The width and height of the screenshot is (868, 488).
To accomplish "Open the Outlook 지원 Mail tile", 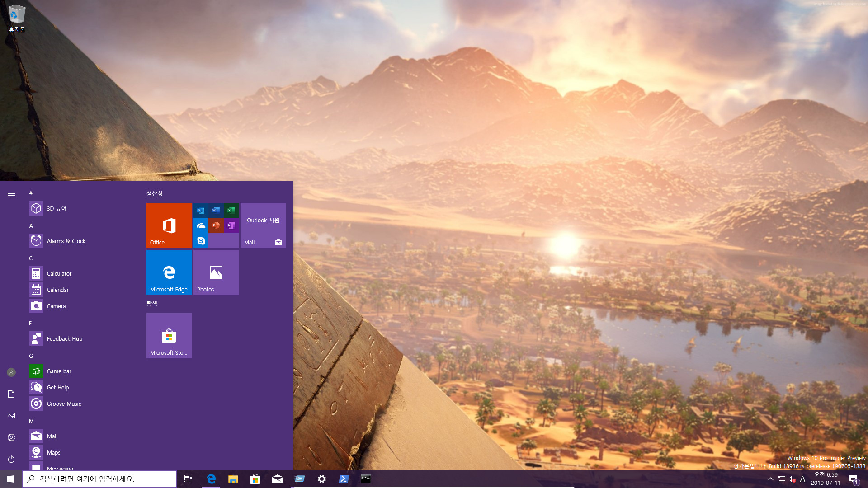I will (x=263, y=225).
